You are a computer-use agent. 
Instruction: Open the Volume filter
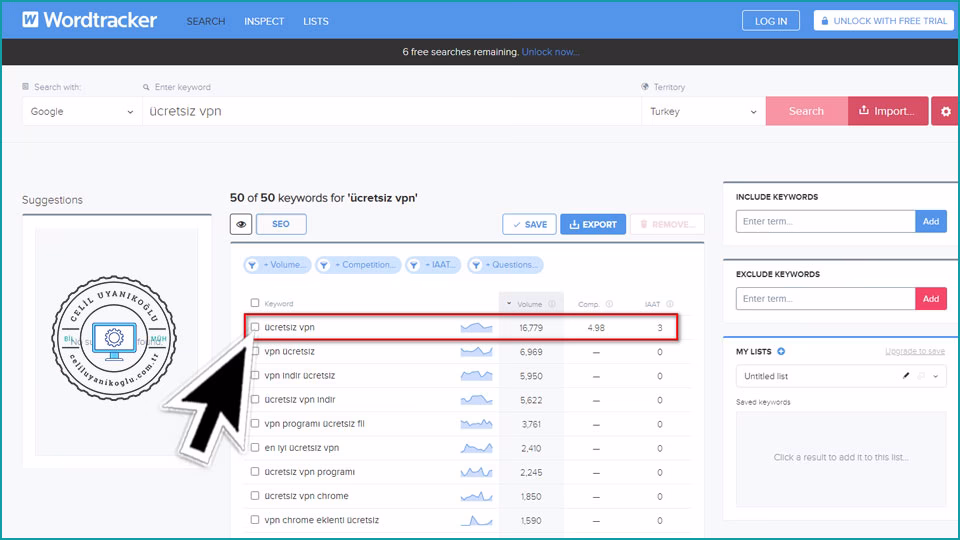tap(277, 265)
